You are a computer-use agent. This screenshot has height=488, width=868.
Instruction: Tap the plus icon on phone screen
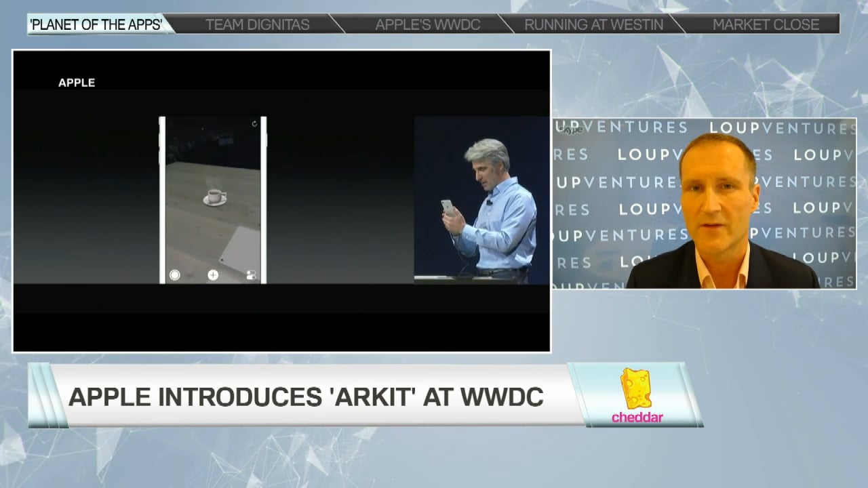(213, 275)
